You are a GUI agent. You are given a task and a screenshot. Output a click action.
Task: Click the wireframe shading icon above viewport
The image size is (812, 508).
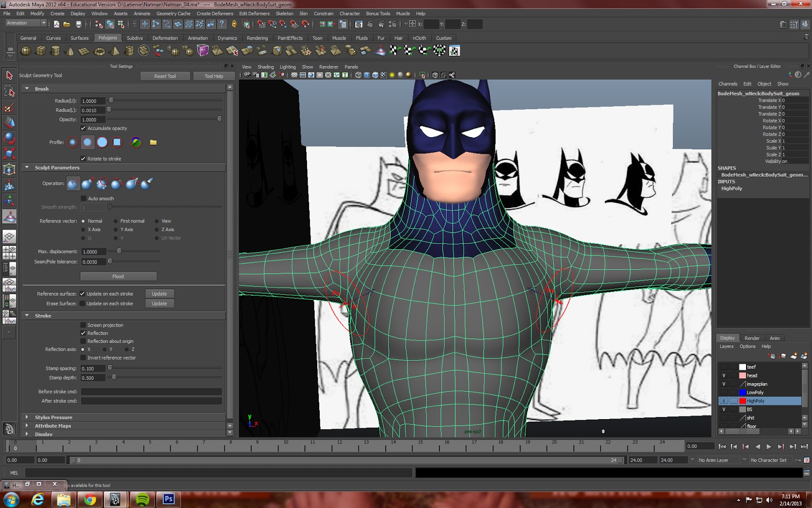click(x=358, y=75)
